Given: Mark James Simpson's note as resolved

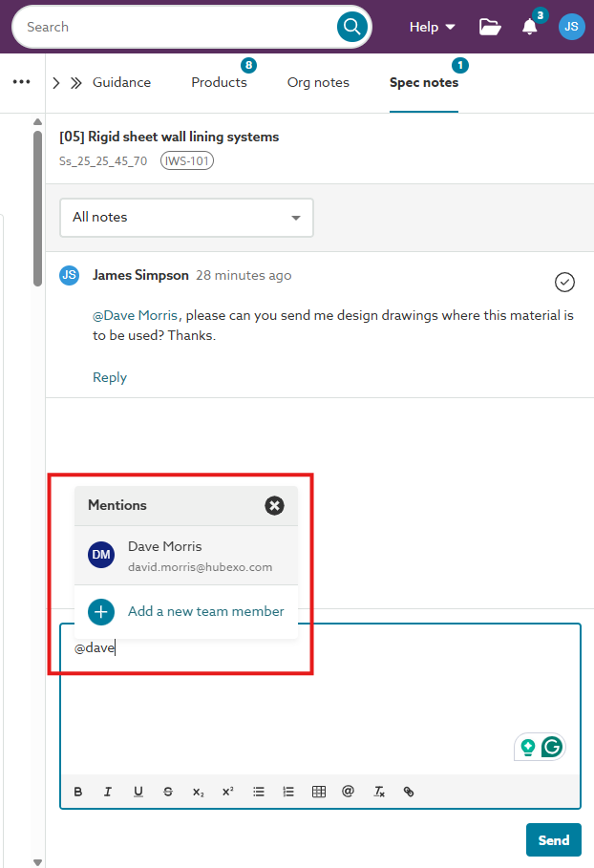Looking at the screenshot, I should (564, 282).
